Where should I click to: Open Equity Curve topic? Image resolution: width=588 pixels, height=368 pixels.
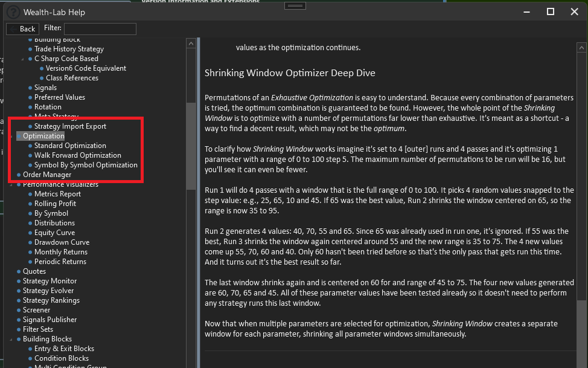(x=54, y=233)
